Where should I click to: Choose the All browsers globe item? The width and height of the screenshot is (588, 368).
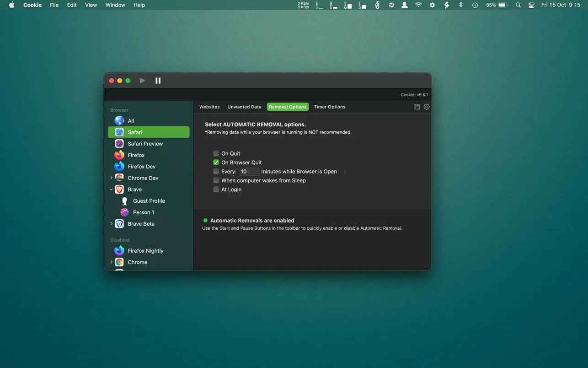pyautogui.click(x=131, y=121)
